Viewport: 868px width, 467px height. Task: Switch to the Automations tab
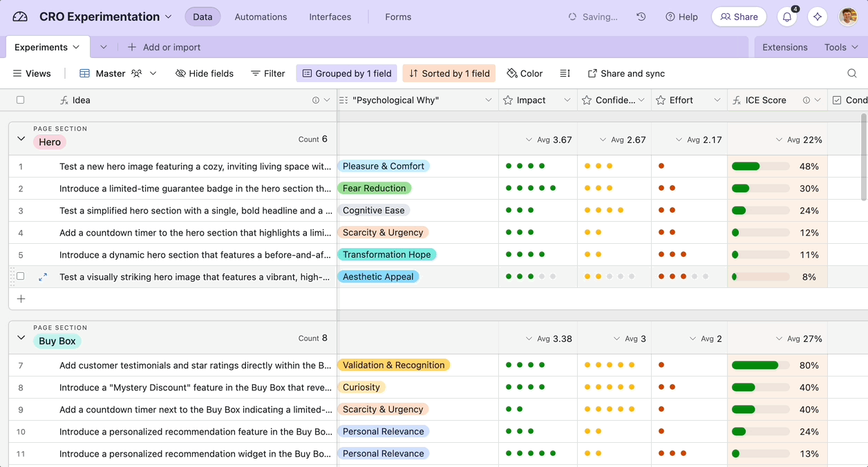[x=261, y=17]
